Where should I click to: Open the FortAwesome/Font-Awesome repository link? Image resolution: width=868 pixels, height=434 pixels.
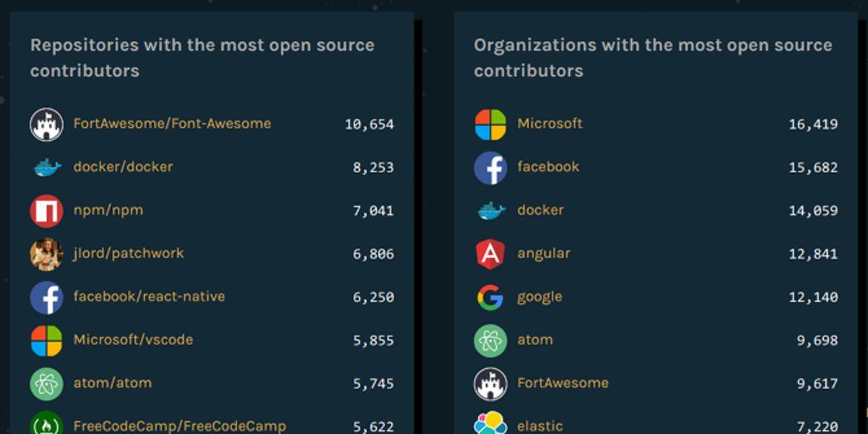172,124
